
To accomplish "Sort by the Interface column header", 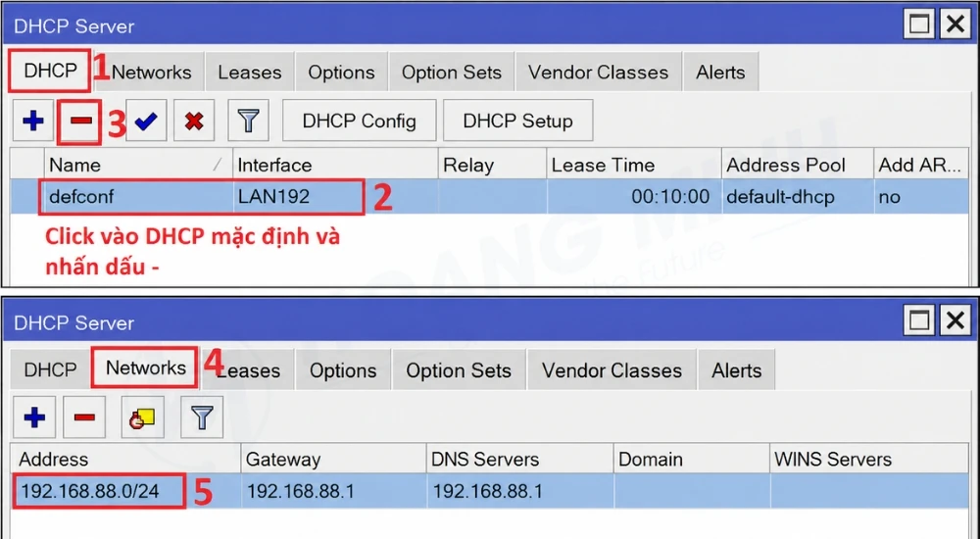I will 335,165.
